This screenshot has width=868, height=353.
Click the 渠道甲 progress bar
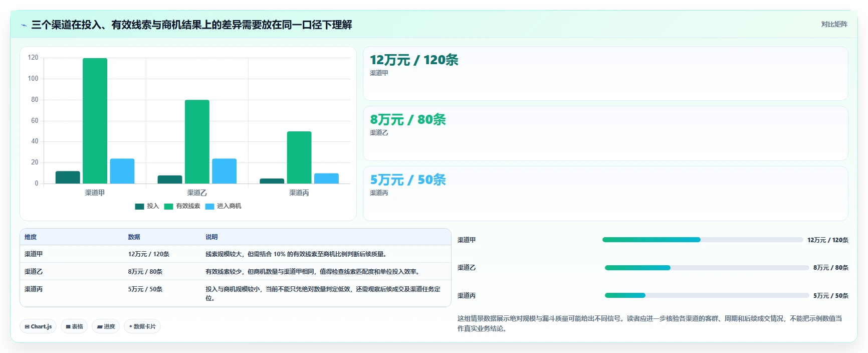(703, 240)
